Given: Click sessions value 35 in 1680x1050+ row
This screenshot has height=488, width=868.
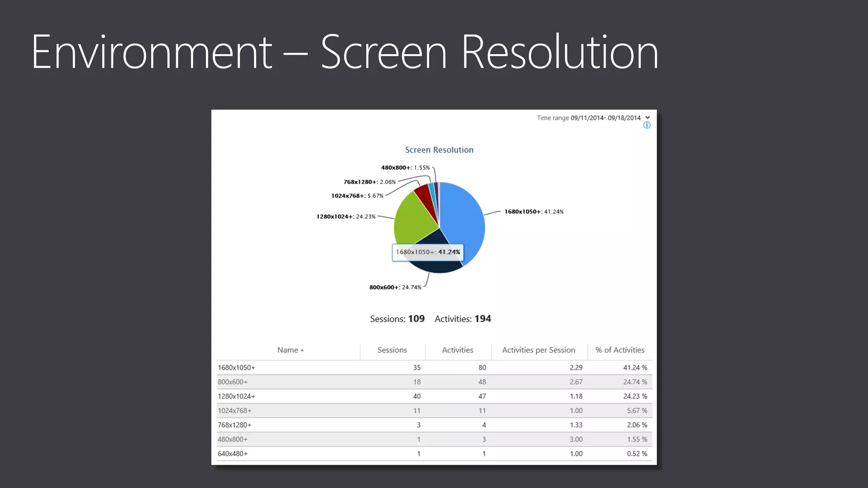Looking at the screenshot, I should point(417,367).
